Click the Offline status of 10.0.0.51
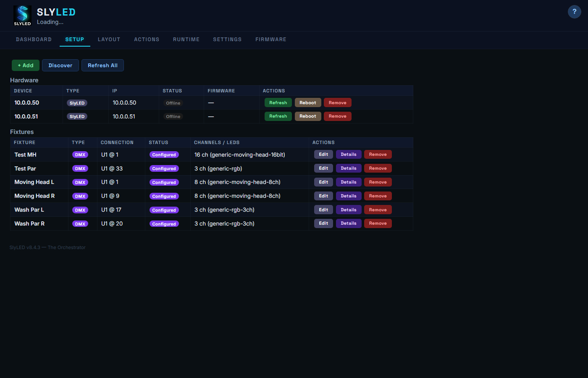588x378 pixels. coord(173,117)
